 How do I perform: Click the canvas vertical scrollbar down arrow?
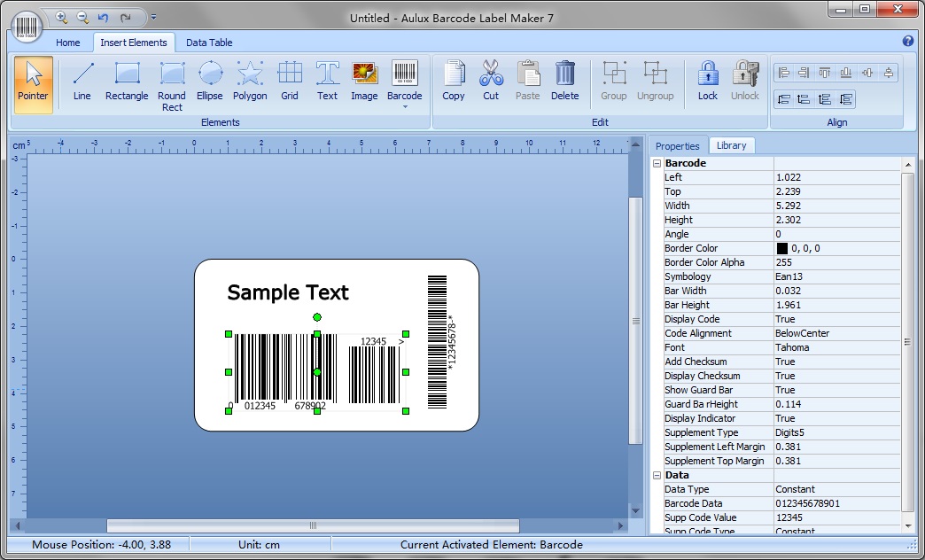point(635,510)
